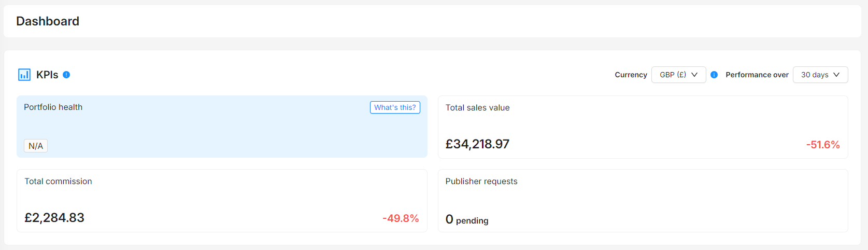Click the info icon beside KPIs heading
Viewport: 868px width, 250px height.
66,75
